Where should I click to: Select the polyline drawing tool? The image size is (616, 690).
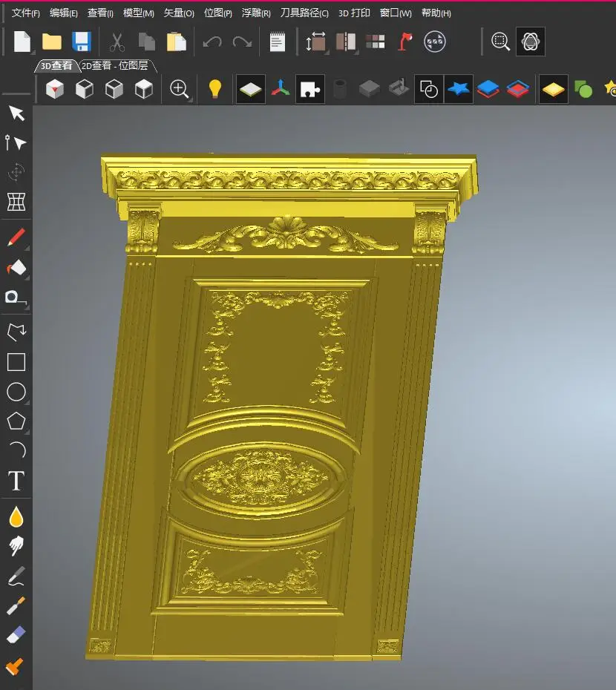click(x=16, y=332)
